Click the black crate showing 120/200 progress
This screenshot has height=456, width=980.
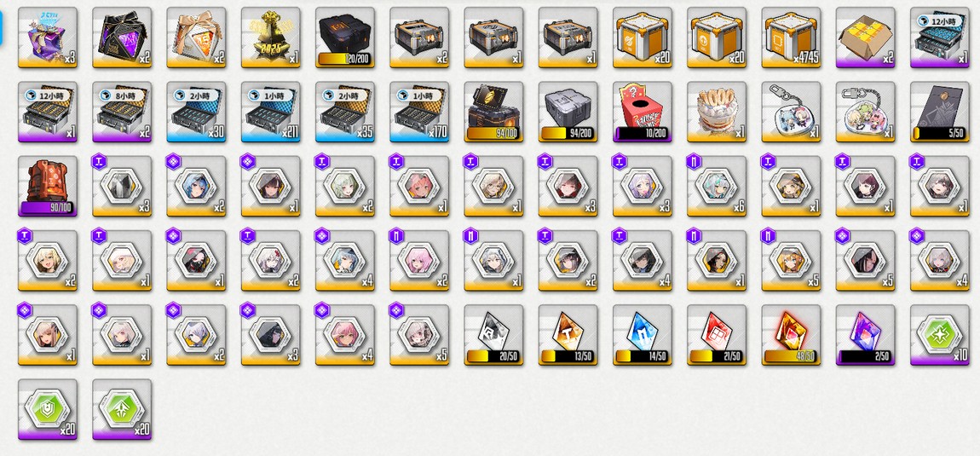pyautogui.click(x=345, y=37)
